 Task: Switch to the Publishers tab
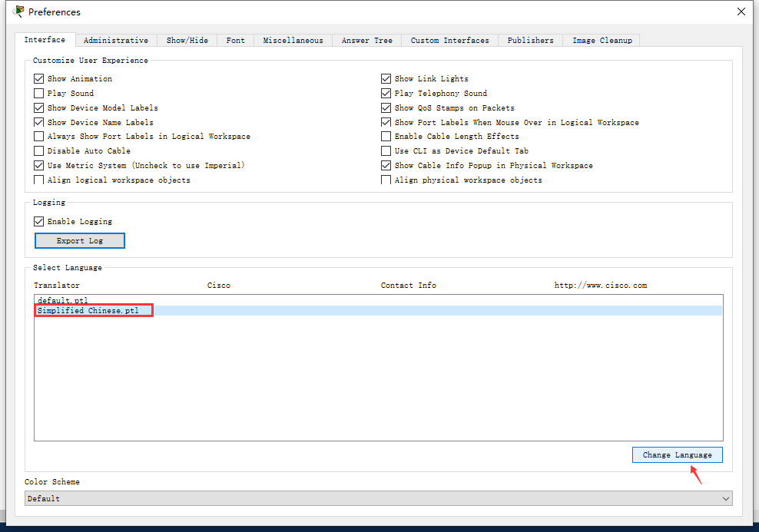pos(530,41)
